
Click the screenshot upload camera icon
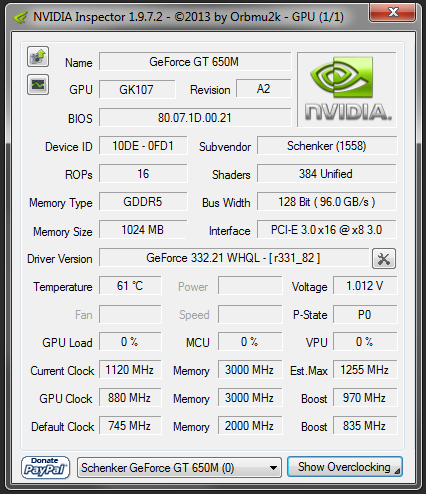coord(38,57)
